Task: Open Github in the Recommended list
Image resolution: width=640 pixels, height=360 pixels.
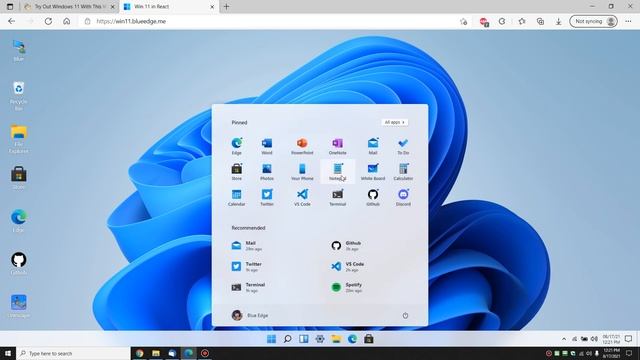Action: [x=346, y=245]
